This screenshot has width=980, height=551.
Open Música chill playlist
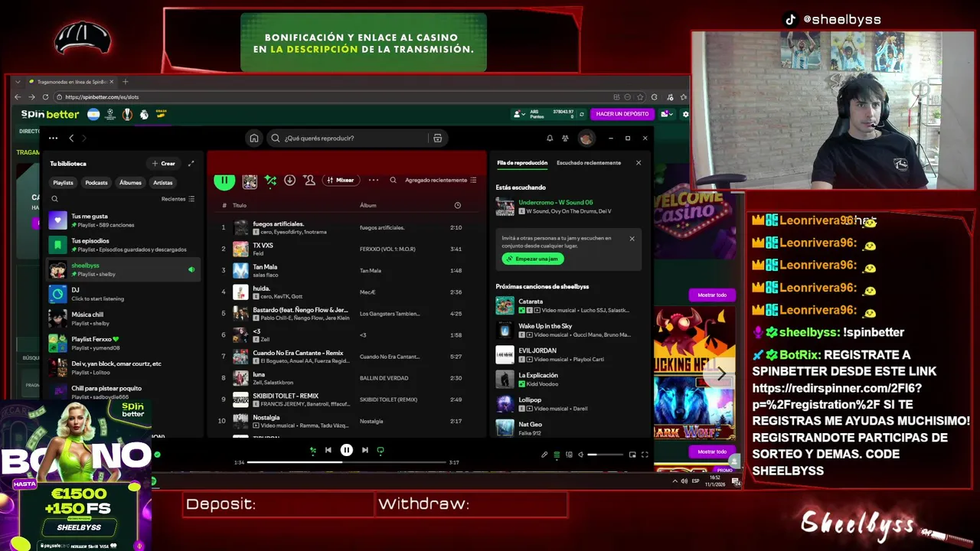(x=122, y=318)
